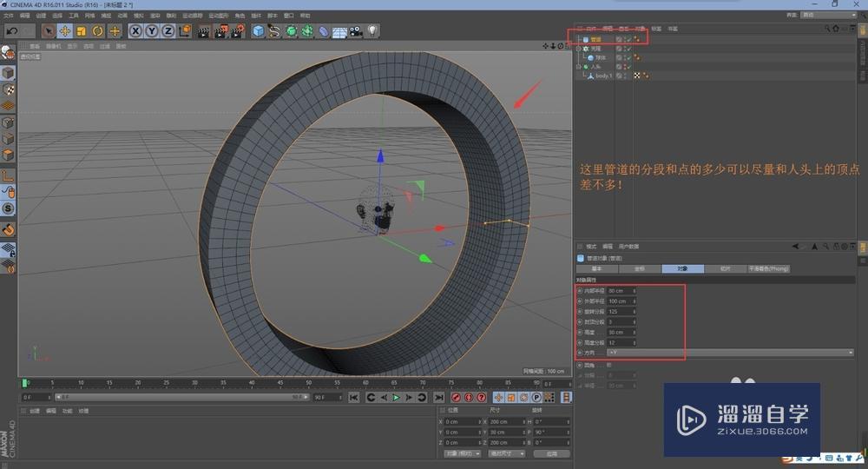The height and width of the screenshot is (469, 868).
Task: Activate the Rotate tool
Action: (x=98, y=31)
